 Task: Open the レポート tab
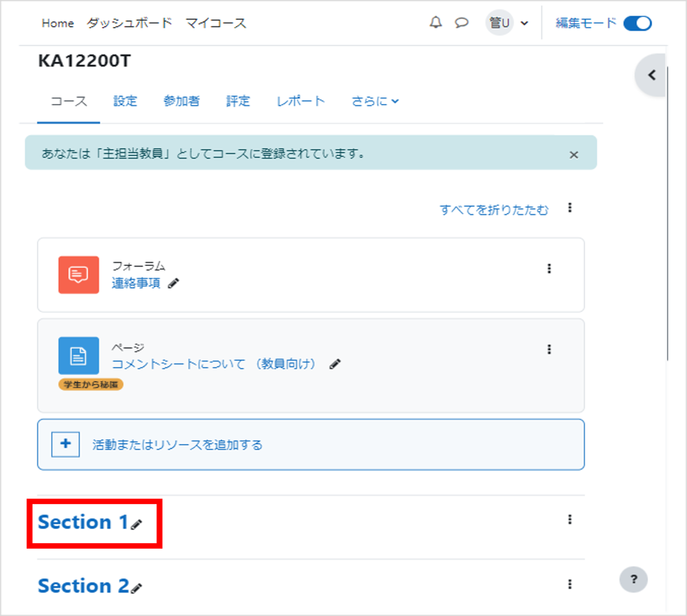tap(300, 101)
